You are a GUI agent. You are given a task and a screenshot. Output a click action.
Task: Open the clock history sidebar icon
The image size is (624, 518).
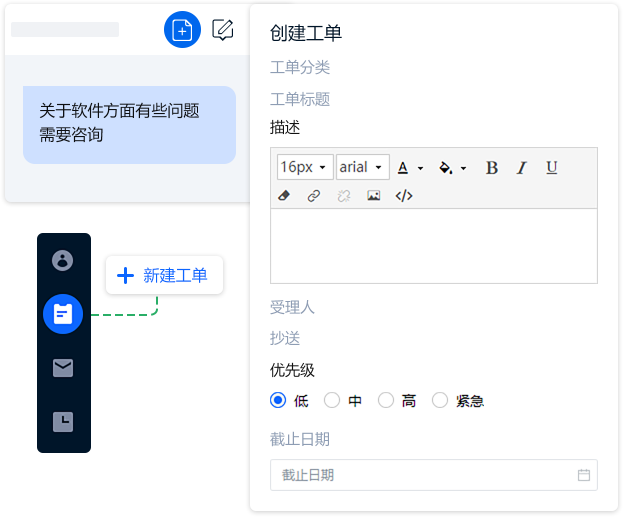click(x=63, y=422)
